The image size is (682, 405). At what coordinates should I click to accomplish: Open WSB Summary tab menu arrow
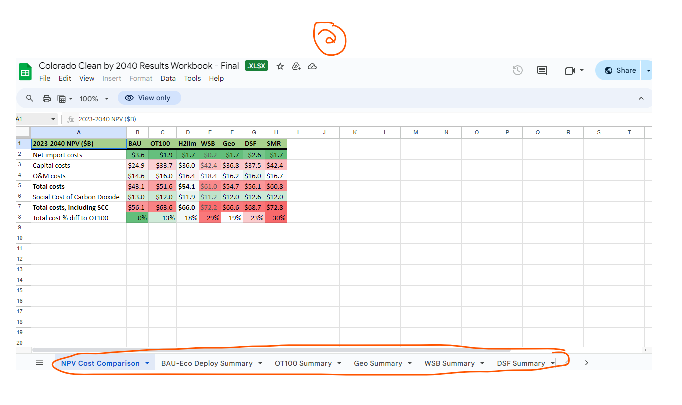[x=482, y=363]
